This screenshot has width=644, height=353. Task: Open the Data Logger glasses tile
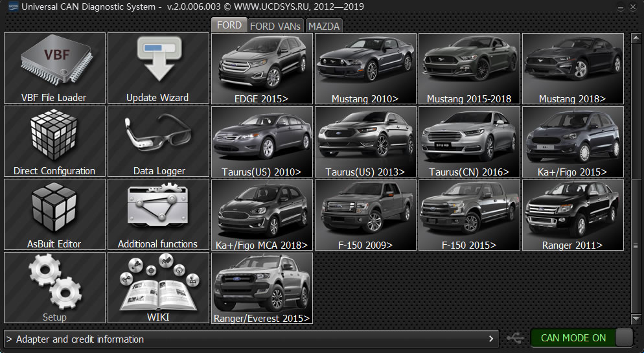point(158,141)
